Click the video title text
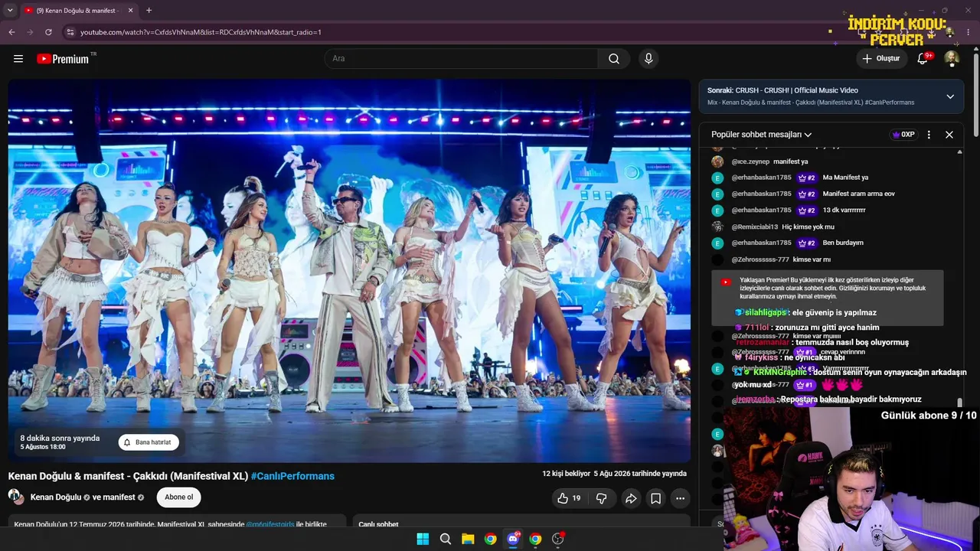Screen dimensions: 980x551 coord(128,476)
